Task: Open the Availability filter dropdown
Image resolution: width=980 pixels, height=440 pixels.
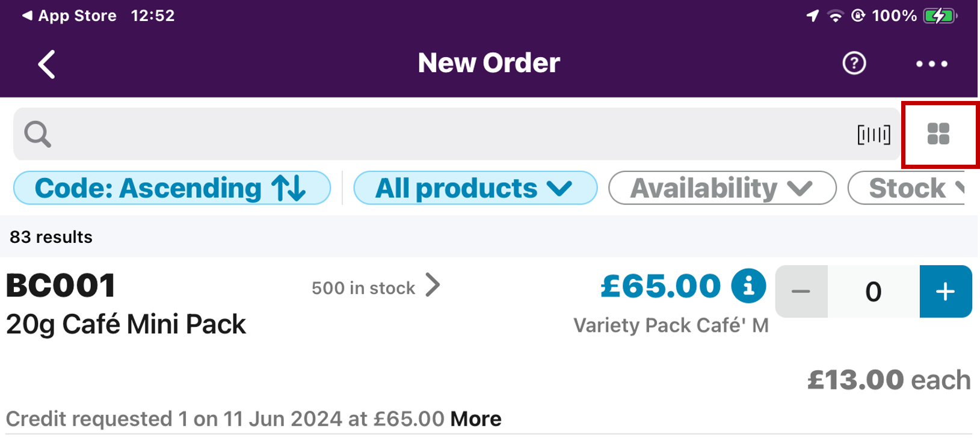Action: pos(721,188)
